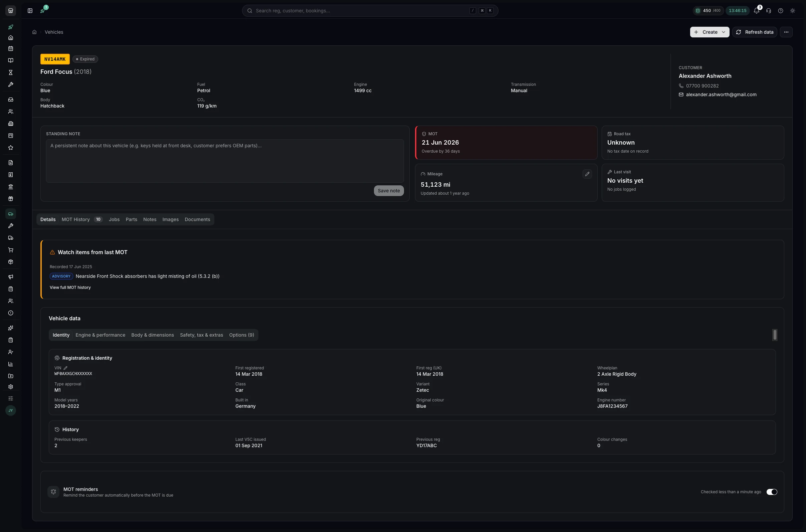Select the highlighted car icon in the sidebar

coord(10,214)
